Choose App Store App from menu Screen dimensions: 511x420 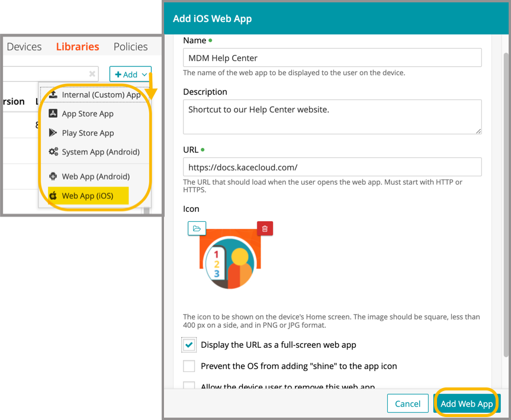click(x=87, y=114)
